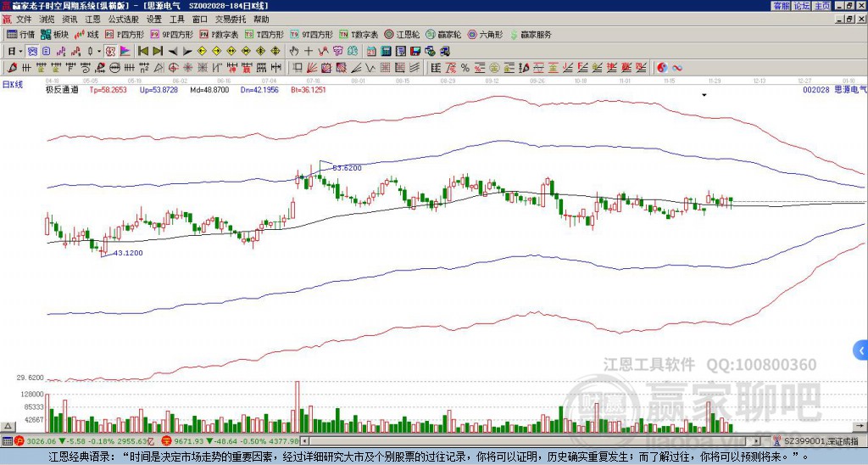
Task: Select the red fan lines tool
Action: 312,68
